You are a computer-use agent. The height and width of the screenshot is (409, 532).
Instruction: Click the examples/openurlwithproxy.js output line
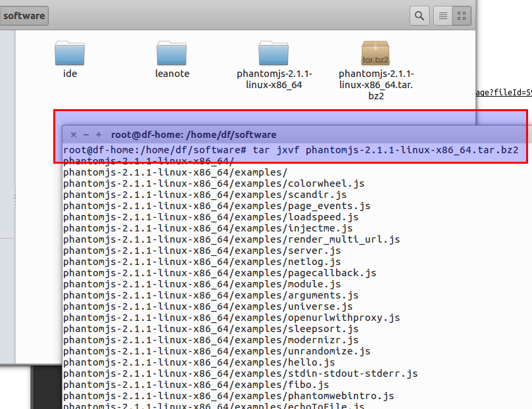[231, 318]
